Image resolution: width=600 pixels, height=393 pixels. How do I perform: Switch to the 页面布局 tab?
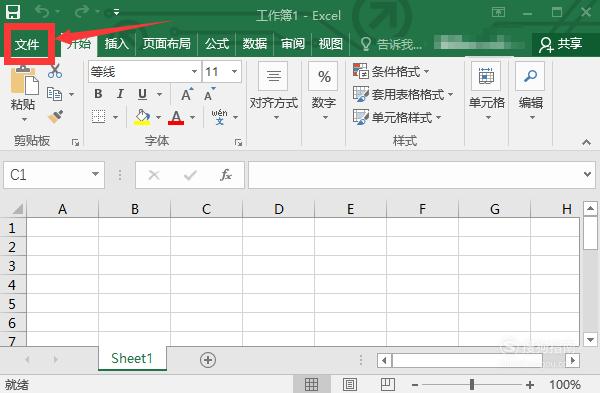[x=166, y=44]
